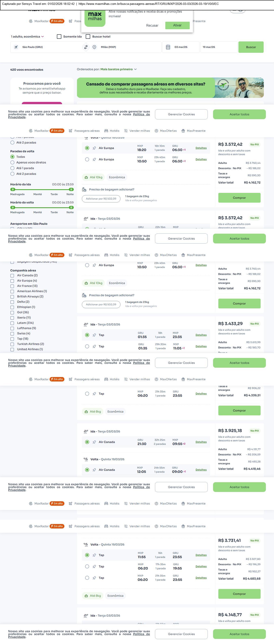
Task: Enable the 'Buscar hotel' checkbox
Action: 88,37
